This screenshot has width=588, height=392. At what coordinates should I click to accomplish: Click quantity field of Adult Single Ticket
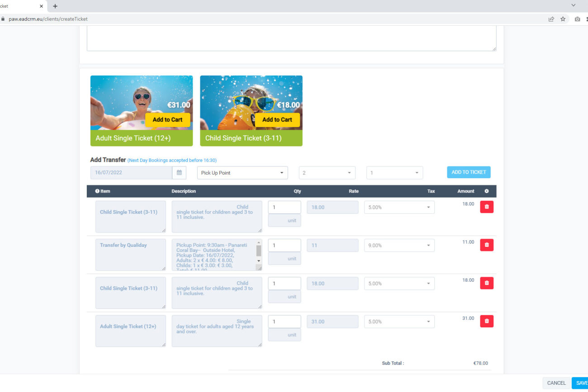(284, 321)
